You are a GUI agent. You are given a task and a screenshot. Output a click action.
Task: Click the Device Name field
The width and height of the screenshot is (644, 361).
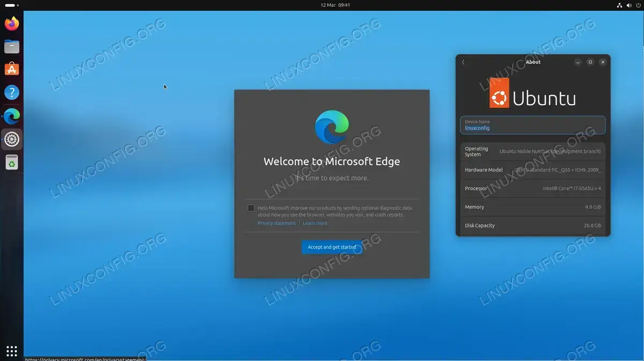533,125
